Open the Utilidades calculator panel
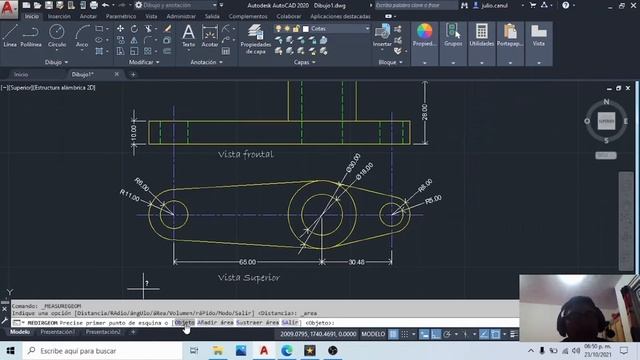640x360 pixels. (x=482, y=35)
